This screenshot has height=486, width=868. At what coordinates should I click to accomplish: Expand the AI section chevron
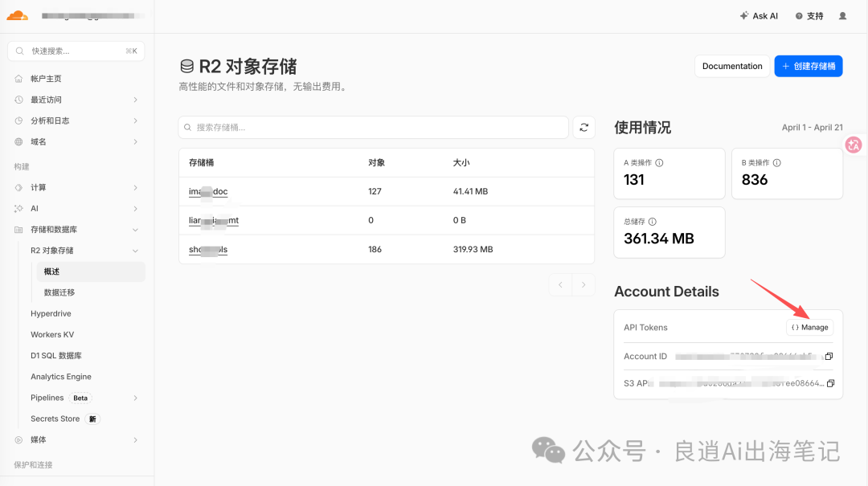[135, 209]
